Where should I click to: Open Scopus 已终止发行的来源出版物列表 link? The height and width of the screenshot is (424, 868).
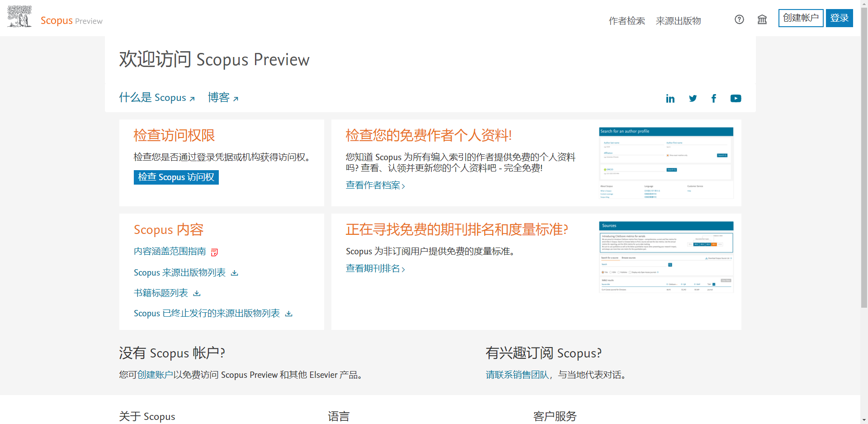[x=207, y=314]
